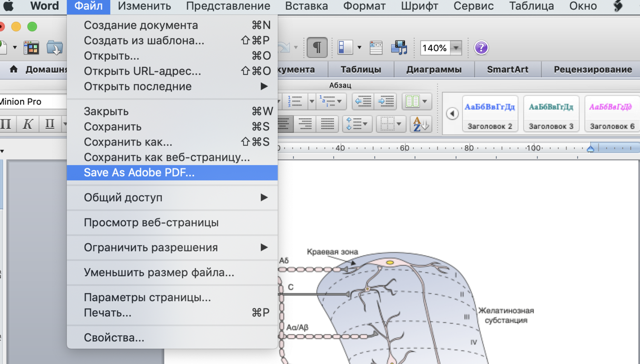Expand Общий доступ submenu
The image size is (640, 364).
[264, 197]
